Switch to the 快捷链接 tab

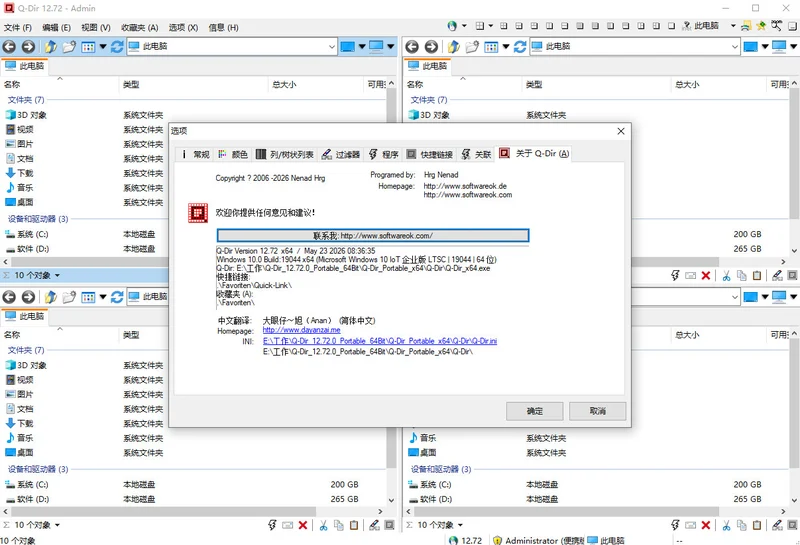pos(430,154)
